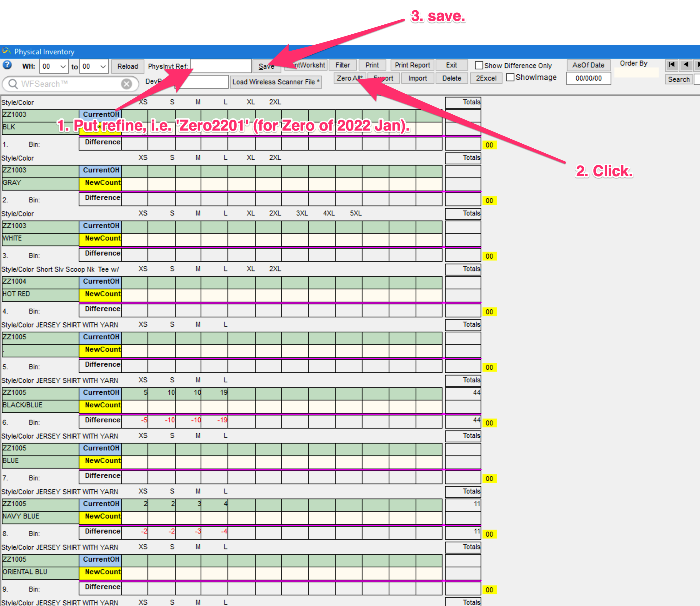Click the Physical Inventory title bar icon

[6, 52]
